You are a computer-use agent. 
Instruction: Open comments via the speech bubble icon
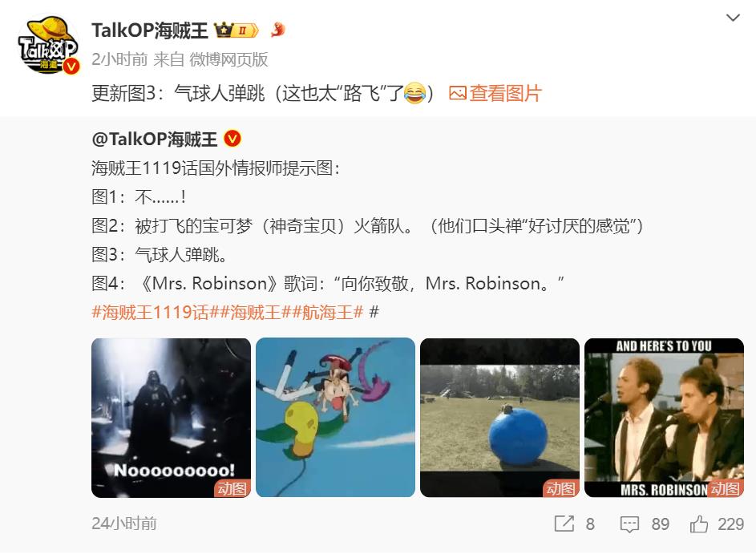pyautogui.click(x=629, y=524)
